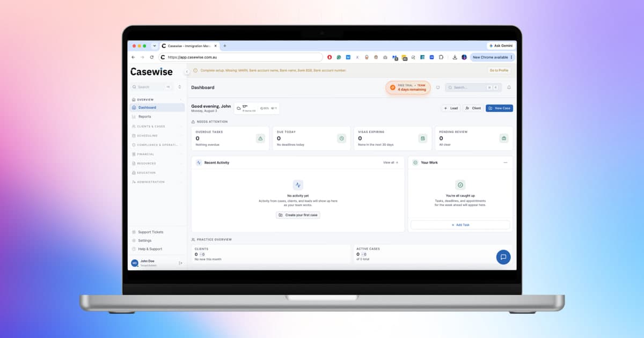
Task: Click the Add Task button
Action: (x=460, y=225)
